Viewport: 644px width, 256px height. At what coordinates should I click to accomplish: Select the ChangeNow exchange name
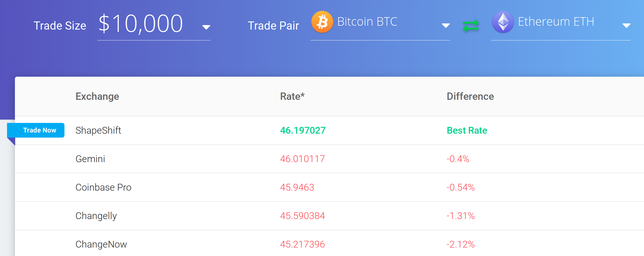101,244
